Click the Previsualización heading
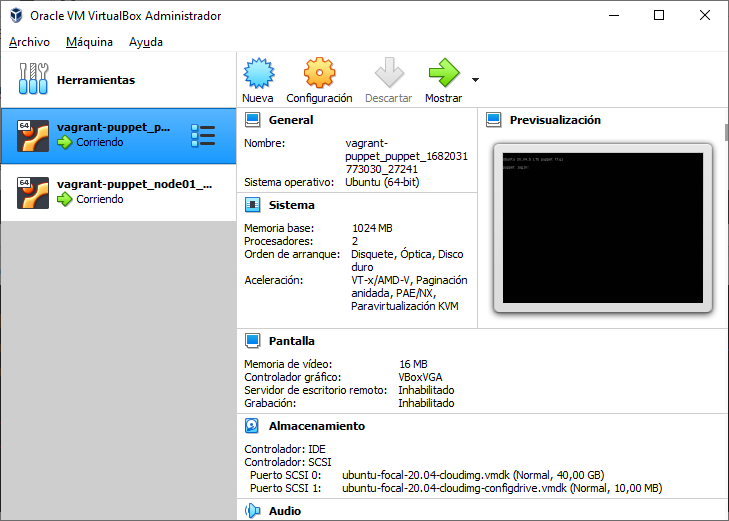Viewport: 729px width, 521px height. 555,120
